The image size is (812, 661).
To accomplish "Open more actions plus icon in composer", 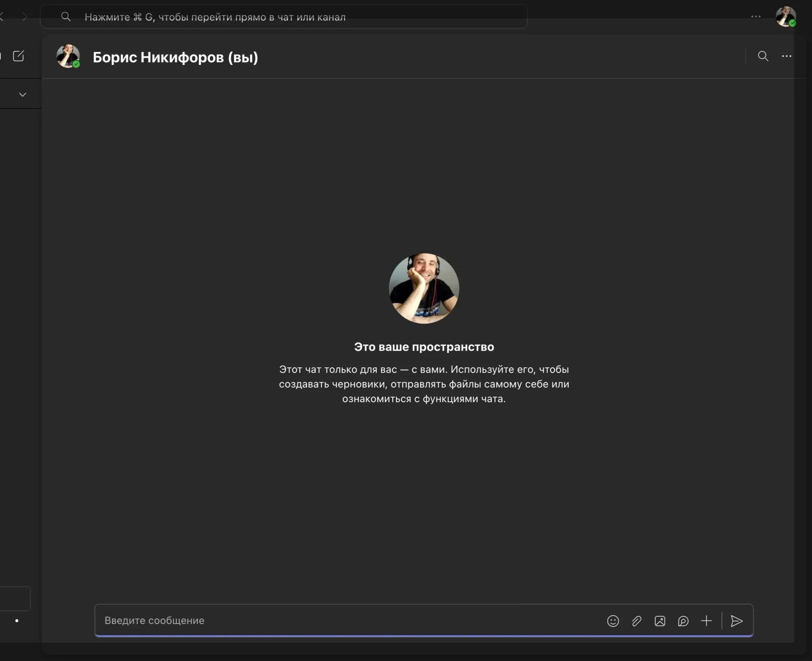I will point(706,621).
